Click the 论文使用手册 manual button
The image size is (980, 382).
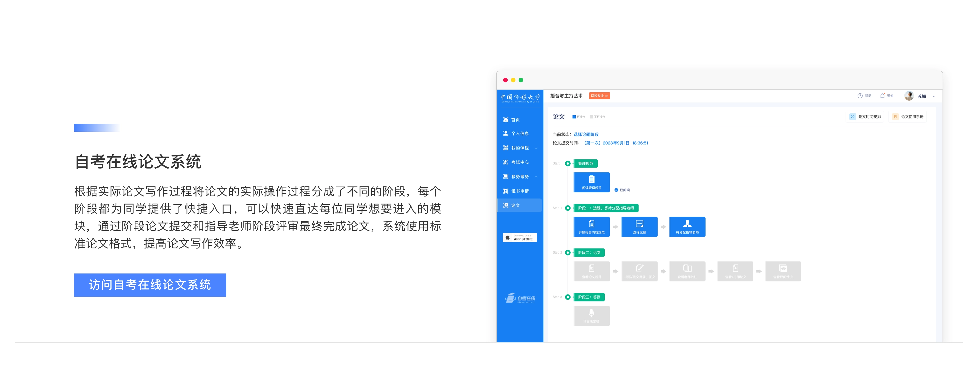908,117
